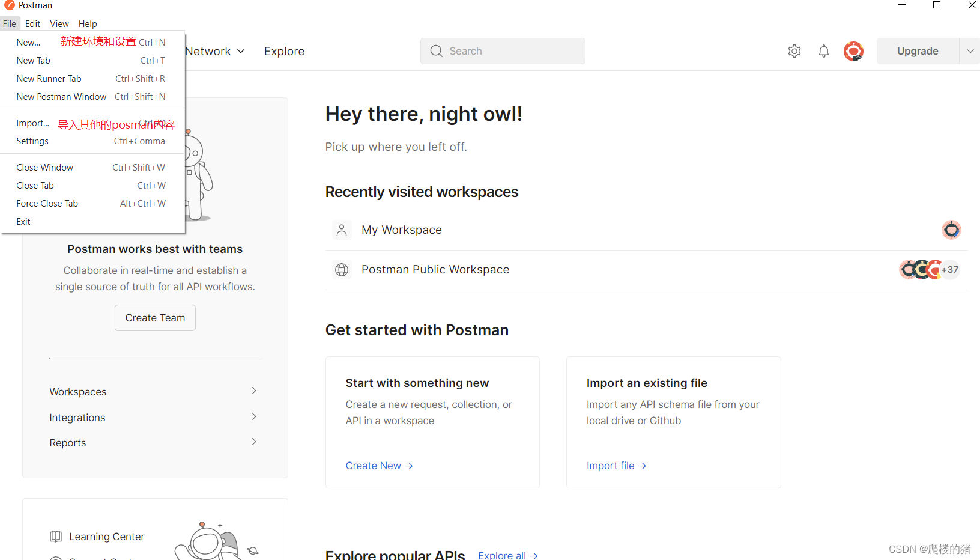
Task: Choose New... from the File menu
Action: click(x=91, y=43)
